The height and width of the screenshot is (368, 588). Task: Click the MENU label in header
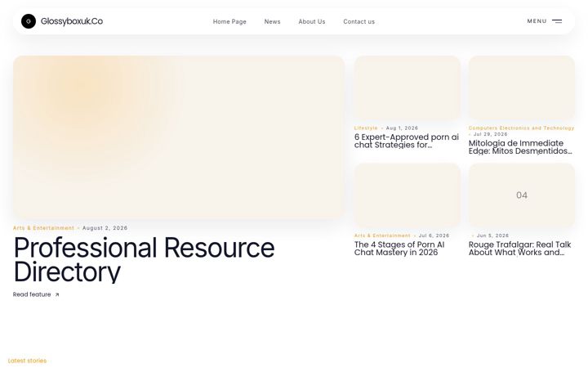(537, 21)
